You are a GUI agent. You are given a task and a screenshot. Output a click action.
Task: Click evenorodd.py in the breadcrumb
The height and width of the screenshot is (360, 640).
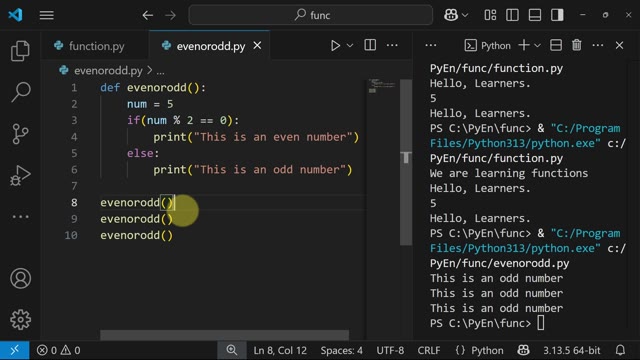(108, 71)
